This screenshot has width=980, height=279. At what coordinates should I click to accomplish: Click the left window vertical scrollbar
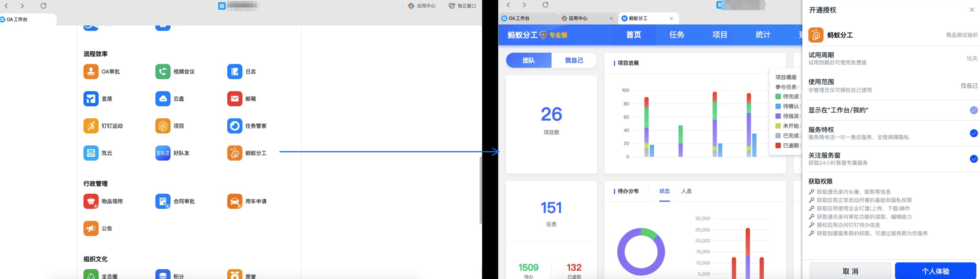click(480, 190)
